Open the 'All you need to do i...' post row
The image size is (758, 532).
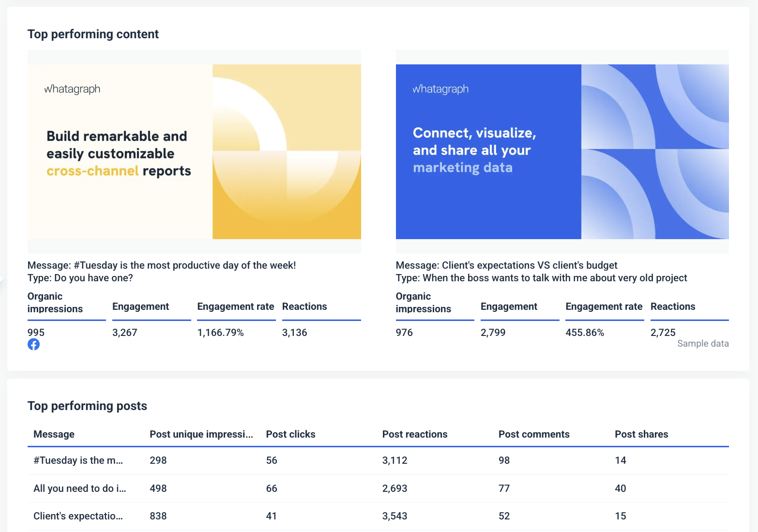(80, 488)
